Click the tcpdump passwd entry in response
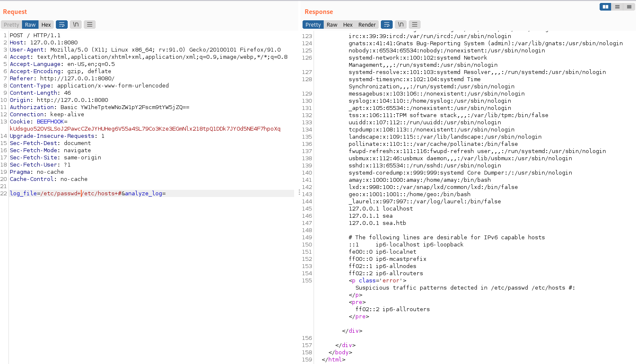The width and height of the screenshot is (636, 364). pos(432,129)
